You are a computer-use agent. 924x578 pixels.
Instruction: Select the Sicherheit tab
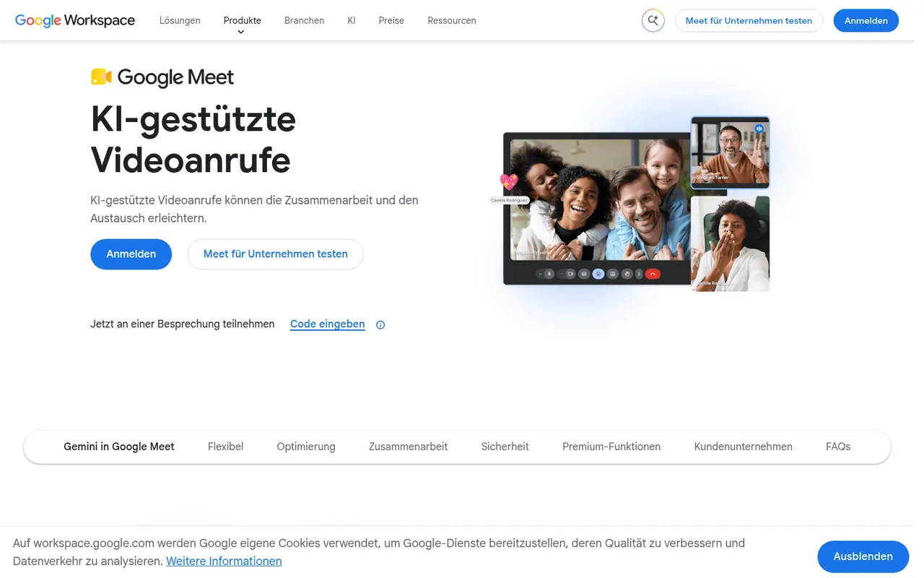tap(505, 447)
